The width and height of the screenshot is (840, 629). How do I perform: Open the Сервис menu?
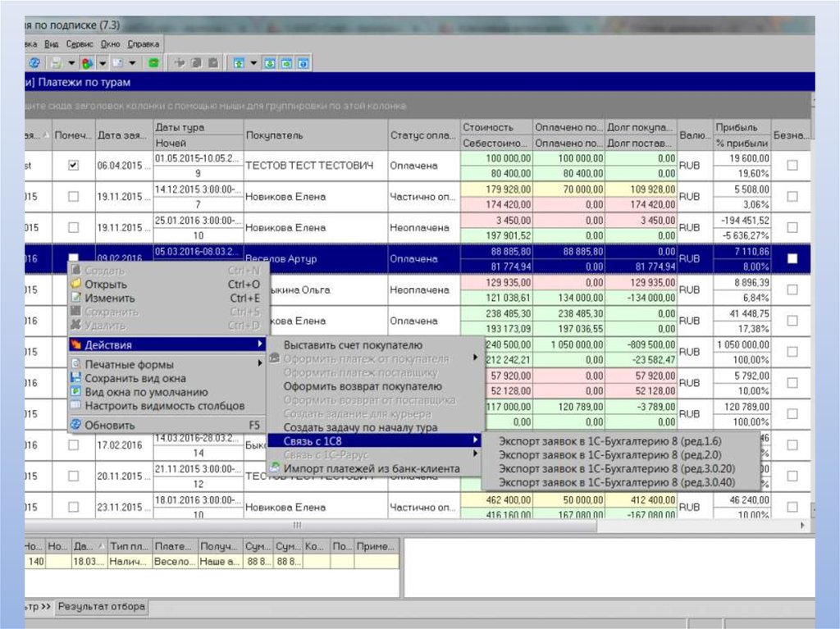point(80,44)
